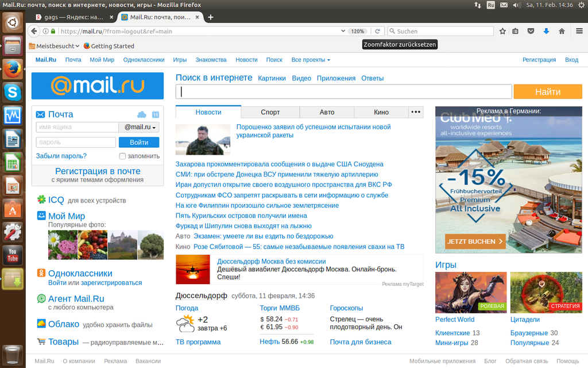Reset zoom via the 120% indicator
The width and height of the screenshot is (588, 368).
coord(357,31)
